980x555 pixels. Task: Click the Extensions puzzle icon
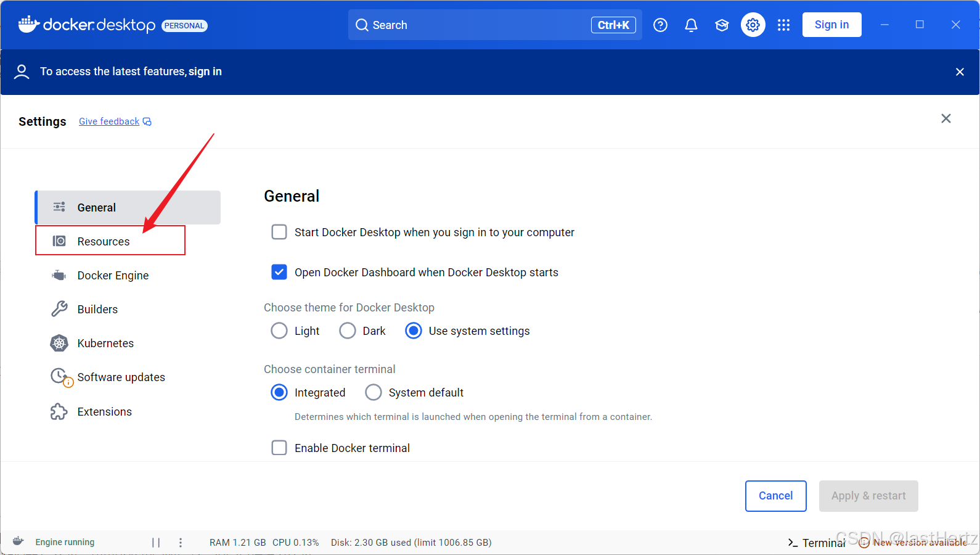(59, 411)
